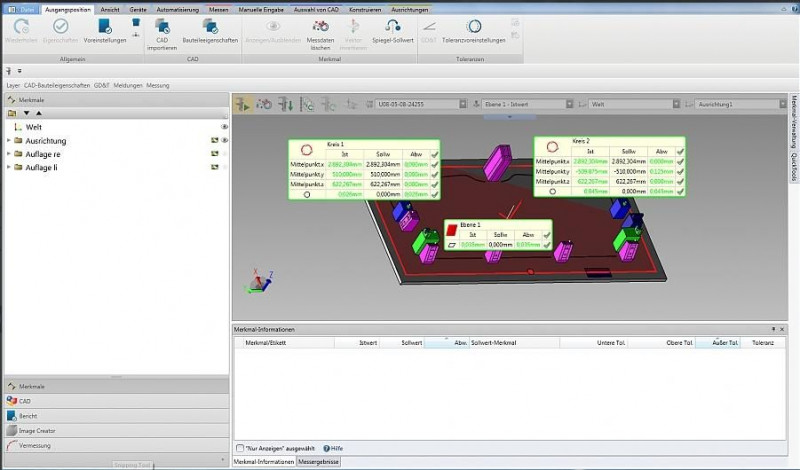
Task: Click the GD&T ribbon icon
Action: tap(429, 26)
